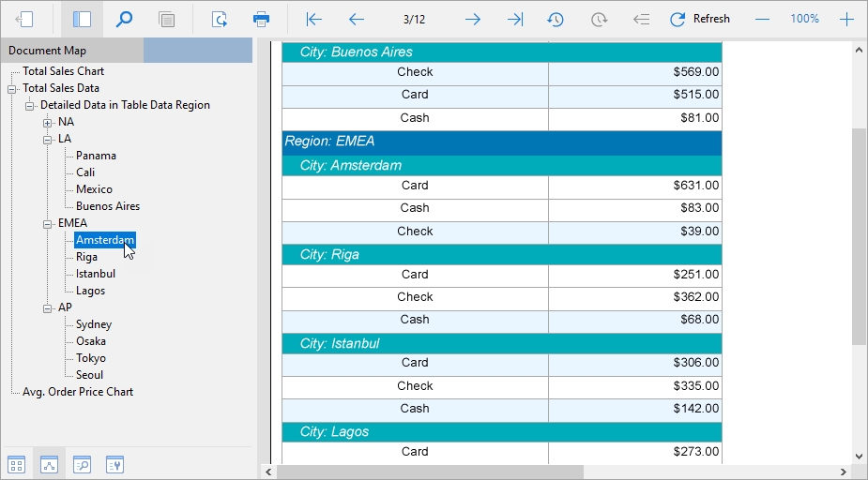The height and width of the screenshot is (480, 868).
Task: Open the thumbnails panel icon
Action: pyautogui.click(x=17, y=465)
